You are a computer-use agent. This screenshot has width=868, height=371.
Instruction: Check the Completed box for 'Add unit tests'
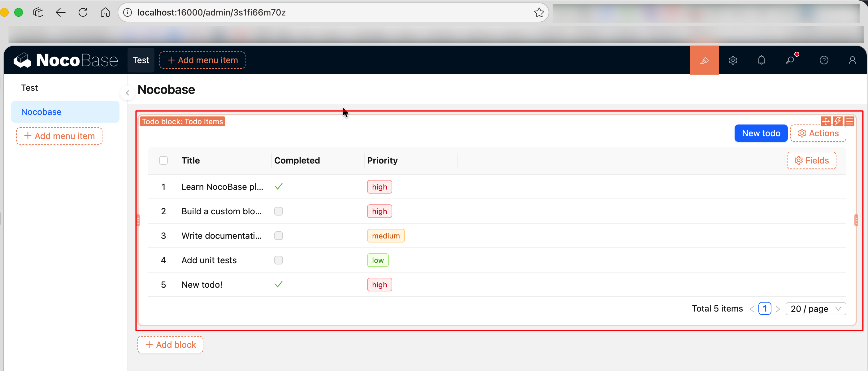point(278,260)
